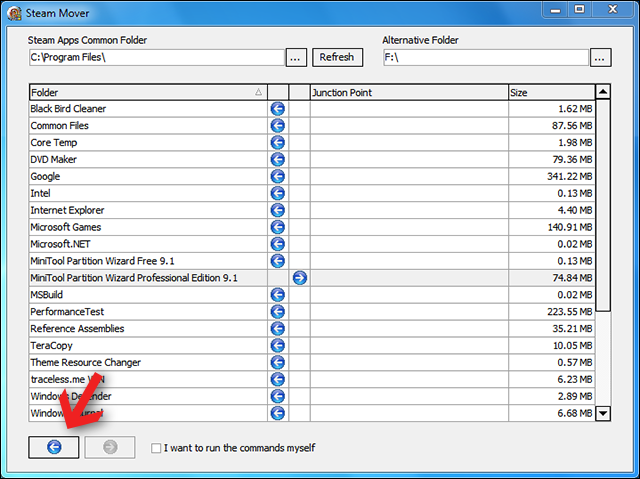The image size is (640, 479).
Task: Click the Alternative Folder path field
Action: point(486,58)
